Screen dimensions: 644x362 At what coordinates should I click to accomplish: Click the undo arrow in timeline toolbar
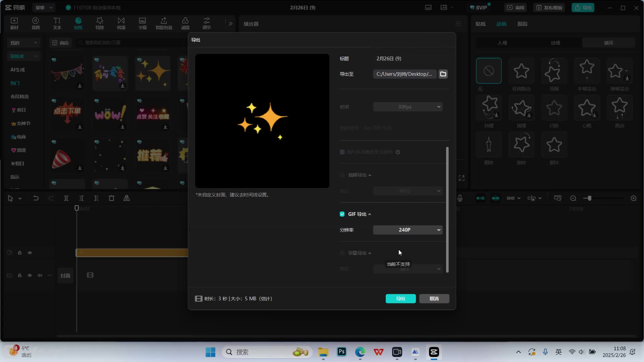click(36, 198)
